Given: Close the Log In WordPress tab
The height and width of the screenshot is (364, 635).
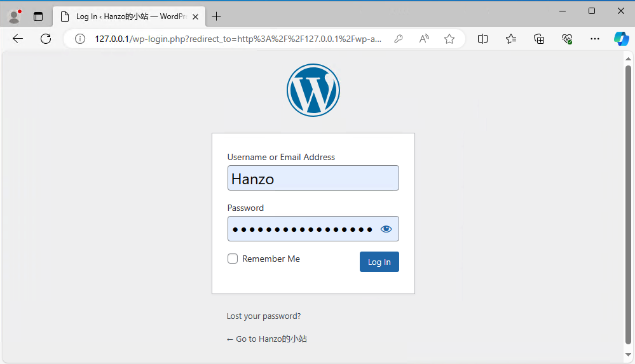Looking at the screenshot, I should click(x=195, y=17).
